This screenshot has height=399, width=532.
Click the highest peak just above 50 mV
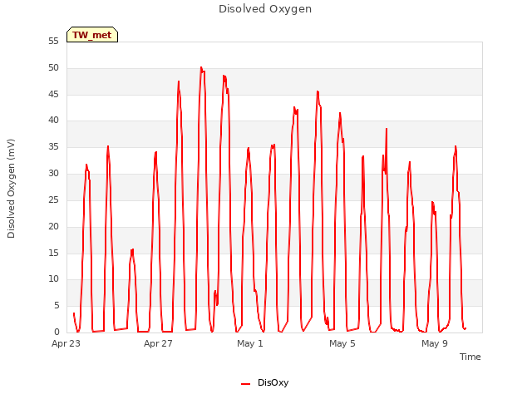pyautogui.click(x=201, y=67)
